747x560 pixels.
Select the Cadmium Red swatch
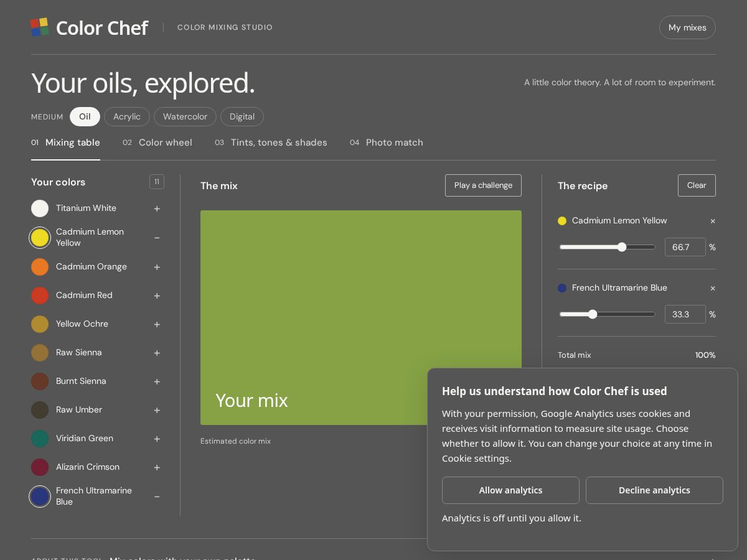tap(40, 296)
